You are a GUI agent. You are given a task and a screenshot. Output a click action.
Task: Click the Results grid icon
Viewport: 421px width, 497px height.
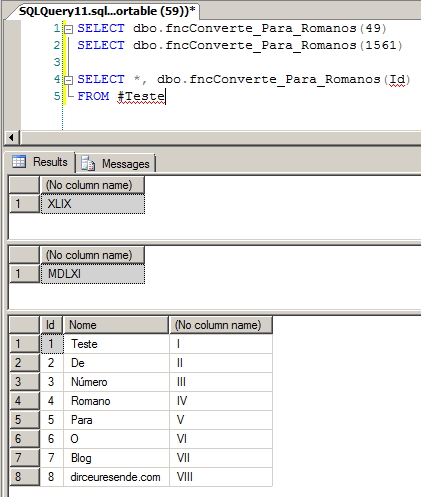(x=19, y=162)
